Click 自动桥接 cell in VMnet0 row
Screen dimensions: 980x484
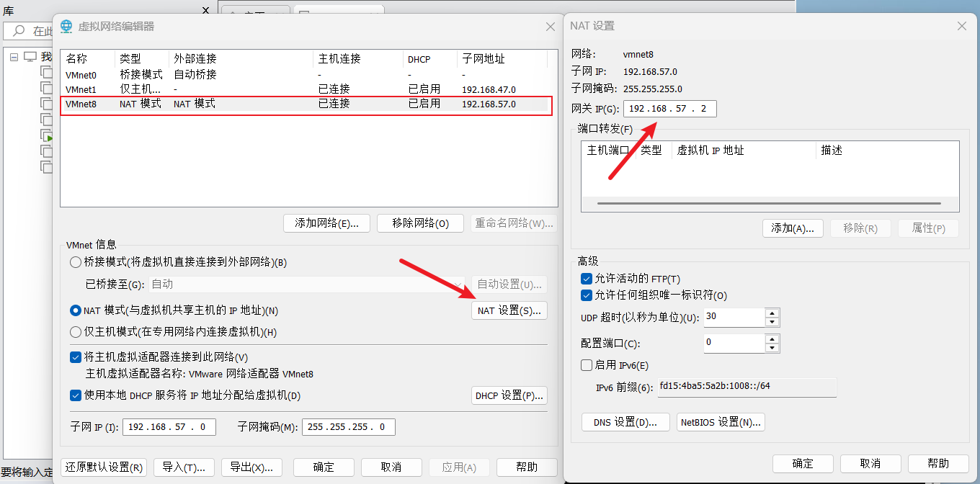pos(195,75)
